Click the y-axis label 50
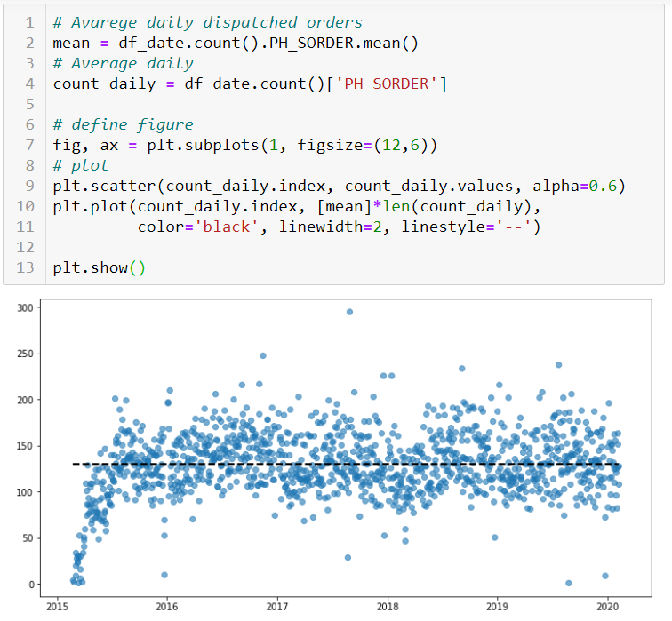 [28, 538]
